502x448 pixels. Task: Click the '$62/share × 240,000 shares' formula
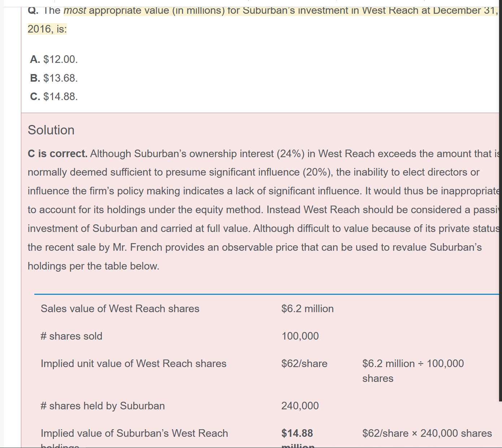pos(427,433)
